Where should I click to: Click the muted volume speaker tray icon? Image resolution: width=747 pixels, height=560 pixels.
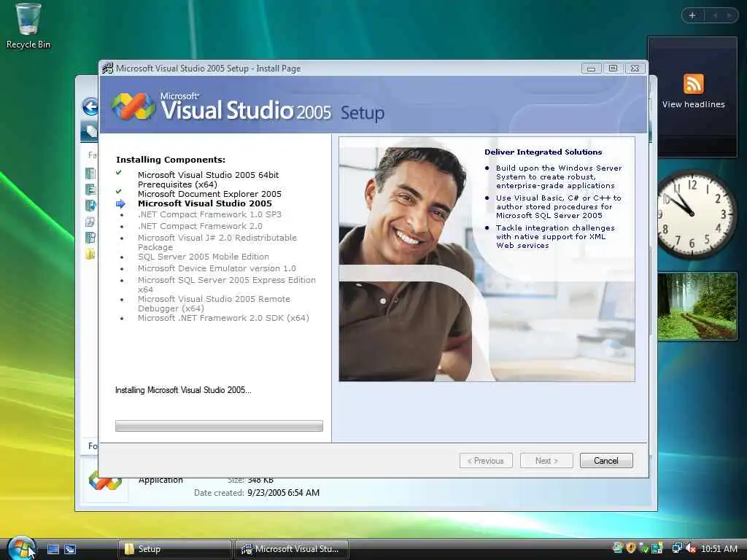coord(691,548)
